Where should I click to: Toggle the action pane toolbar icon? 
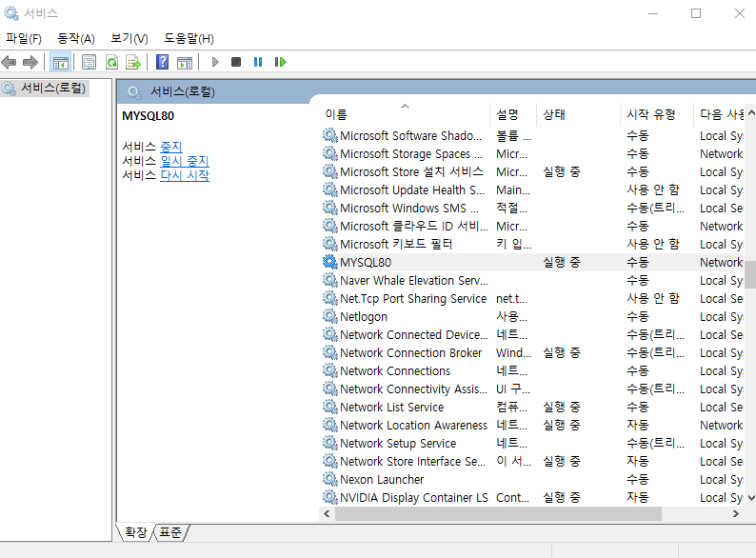pyautogui.click(x=185, y=62)
